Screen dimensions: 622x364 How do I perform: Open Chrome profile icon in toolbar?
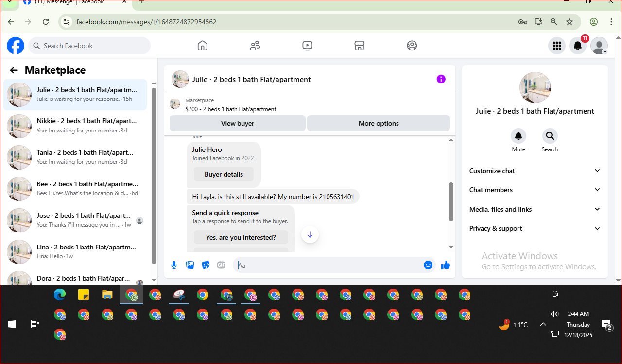[594, 22]
